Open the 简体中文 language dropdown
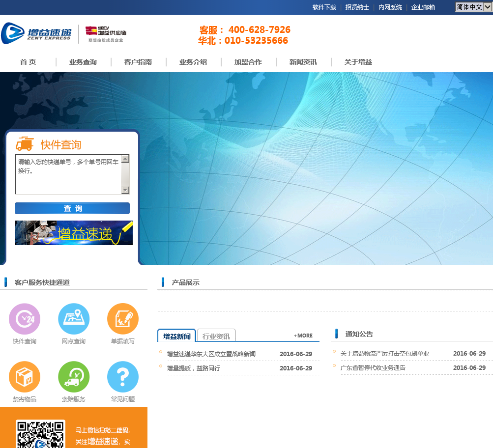Image resolution: width=493 pixels, height=448 pixels. (x=474, y=7)
